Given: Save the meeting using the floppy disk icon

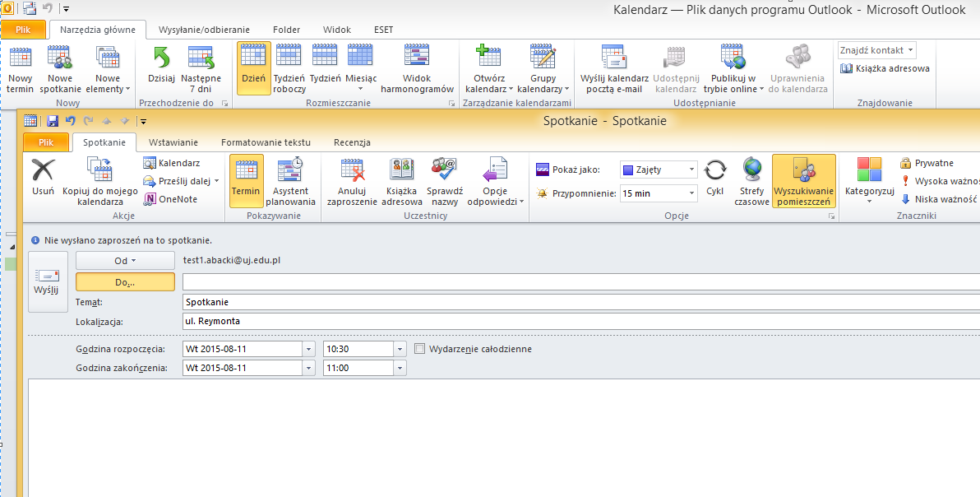Looking at the screenshot, I should pyautogui.click(x=53, y=121).
